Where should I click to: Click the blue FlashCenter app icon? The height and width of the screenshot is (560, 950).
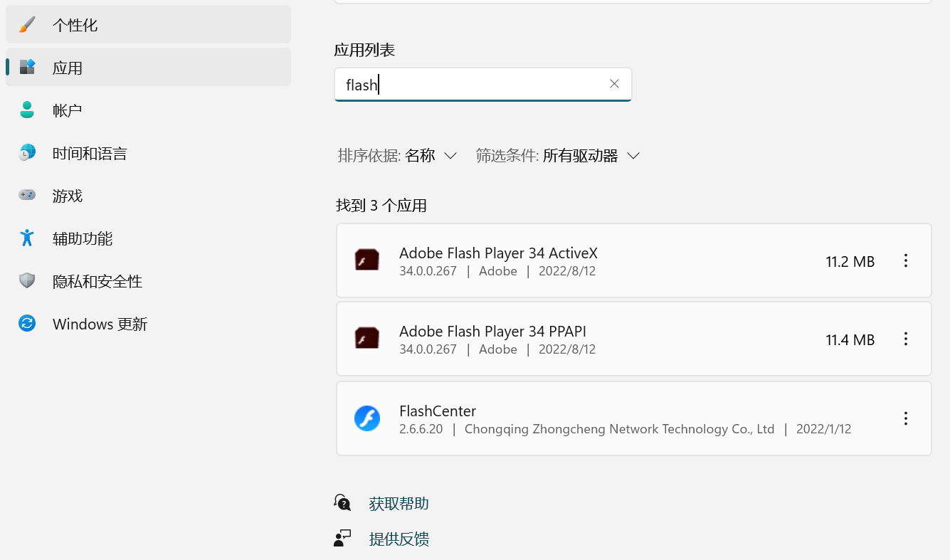click(367, 418)
